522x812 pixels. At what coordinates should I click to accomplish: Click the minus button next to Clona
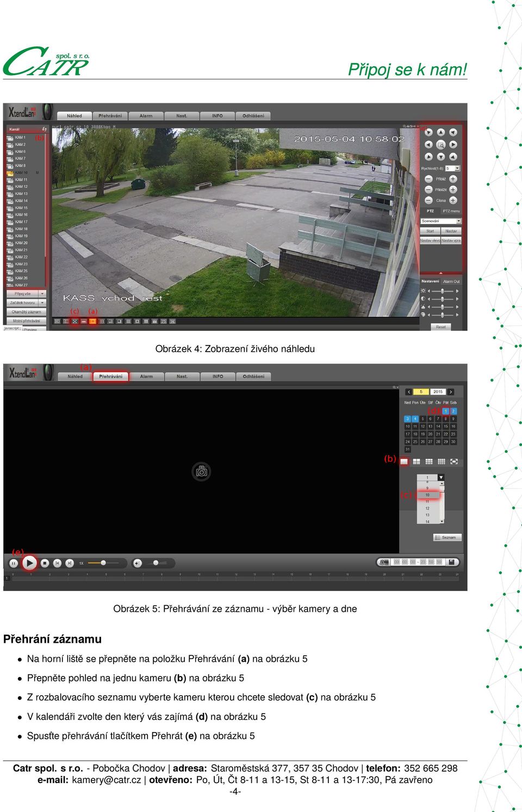(x=428, y=200)
